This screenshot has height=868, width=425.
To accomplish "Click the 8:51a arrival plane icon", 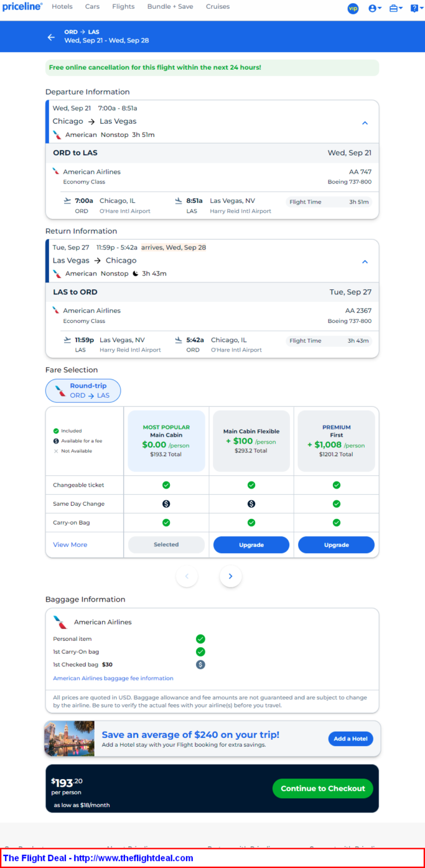I will pyautogui.click(x=179, y=201).
